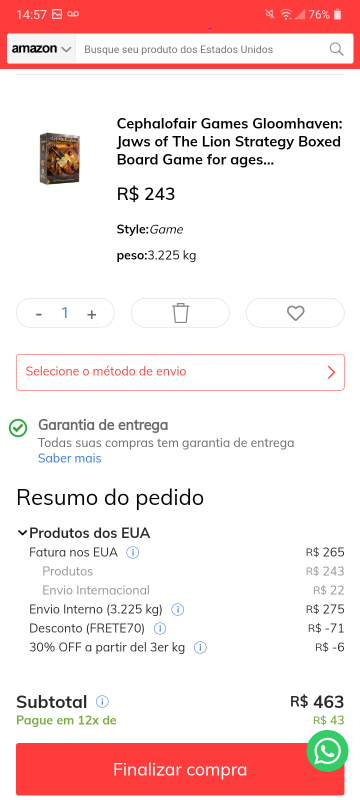
Task: Tap the green delivery guarantee checkmark
Action: pos(18,429)
